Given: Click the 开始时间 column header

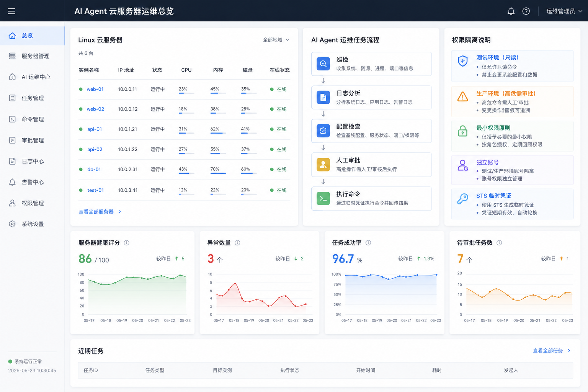Looking at the screenshot, I should point(366,370).
